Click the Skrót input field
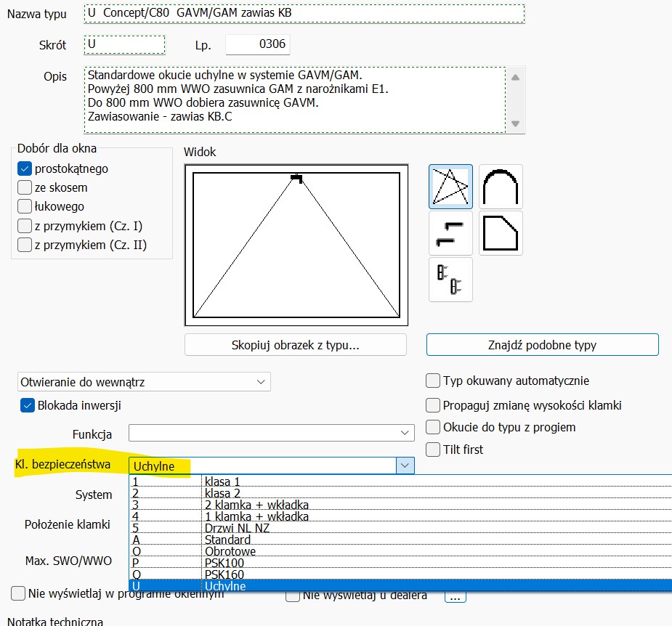The width and height of the screenshot is (672, 626). pyautogui.click(x=124, y=44)
